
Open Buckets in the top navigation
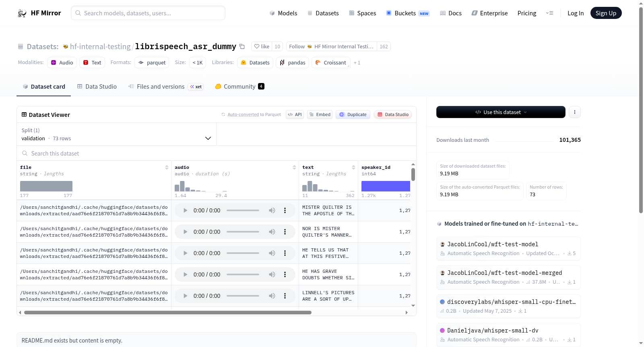pyautogui.click(x=408, y=13)
